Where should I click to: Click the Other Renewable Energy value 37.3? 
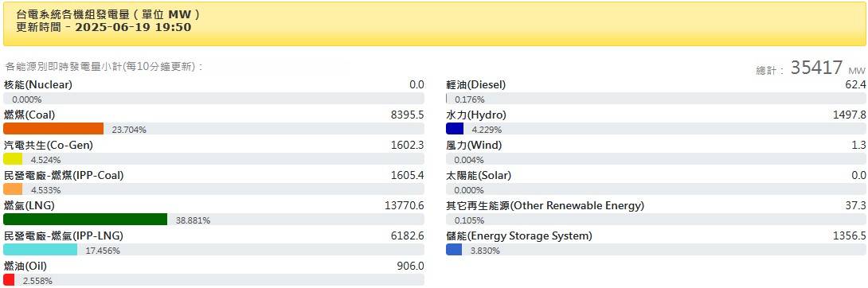[x=856, y=205]
